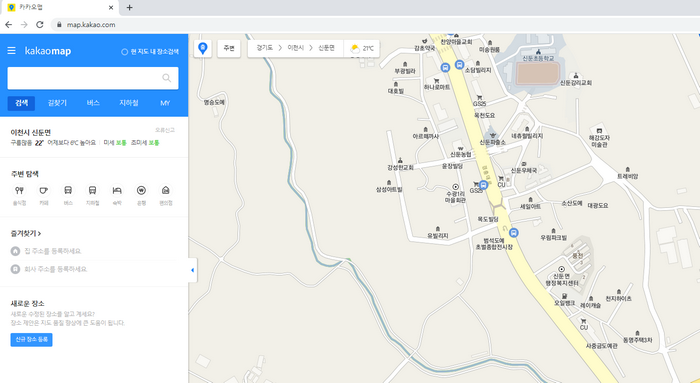Click bus stop marker beside lower GS25
Image resolution: width=700 pixels, height=383 pixels.
click(483, 185)
